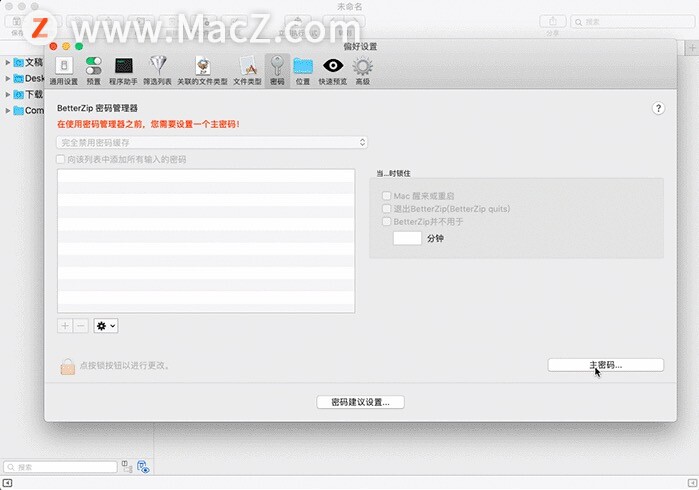Open the 高级 gear icon tab
Viewport: 699px width, 490px height.
coord(362,71)
